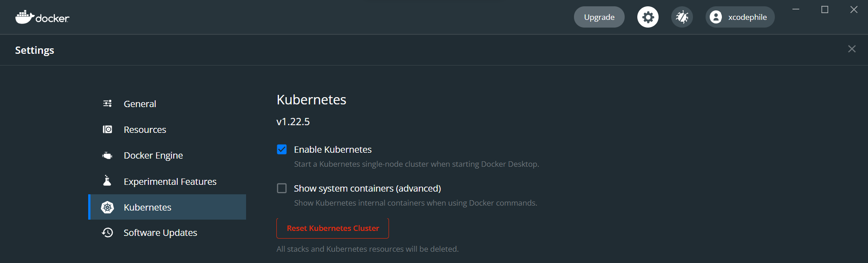
Task: Click the Software Updates history icon
Action: tap(107, 232)
